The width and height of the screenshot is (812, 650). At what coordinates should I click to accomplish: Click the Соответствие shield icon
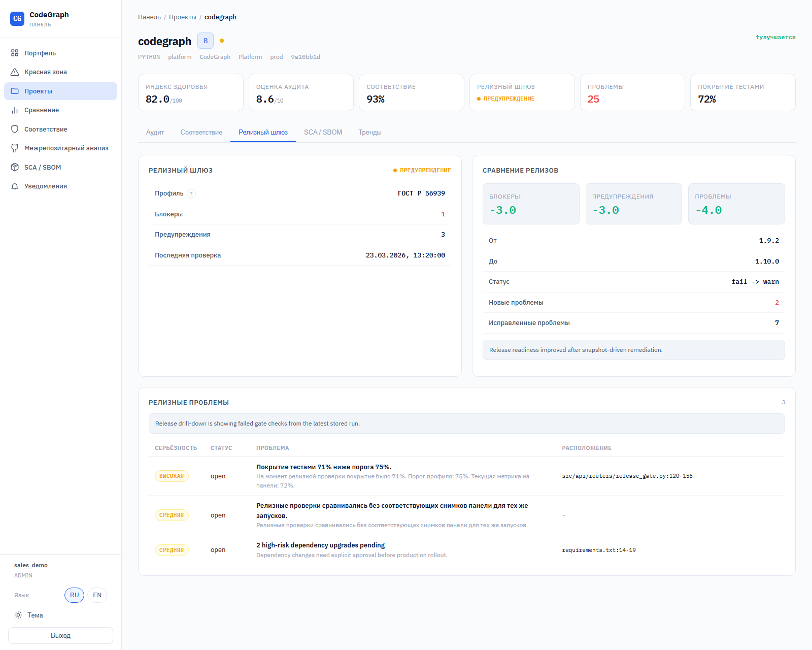point(15,129)
